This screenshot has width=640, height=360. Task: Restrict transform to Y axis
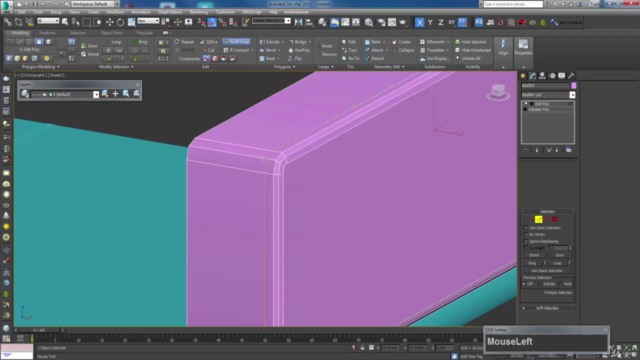[430, 22]
